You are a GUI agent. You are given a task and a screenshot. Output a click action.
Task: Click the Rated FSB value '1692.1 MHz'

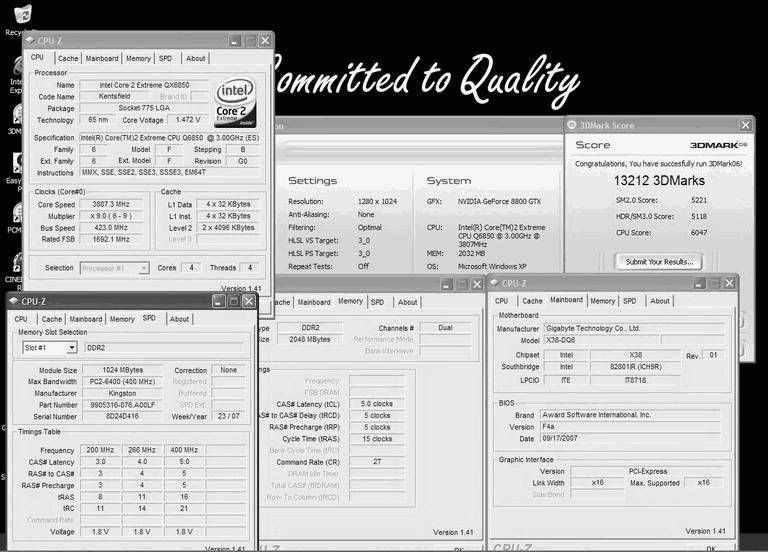(x=111, y=240)
